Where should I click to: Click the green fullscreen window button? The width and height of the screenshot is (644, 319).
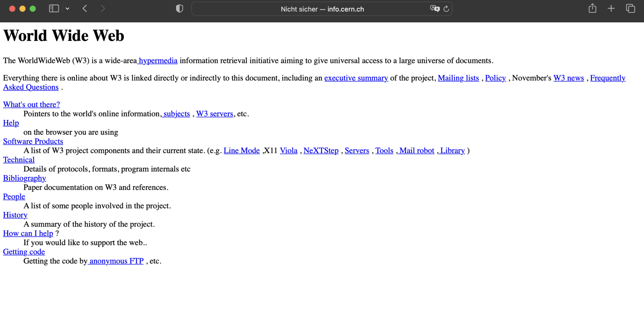(33, 9)
